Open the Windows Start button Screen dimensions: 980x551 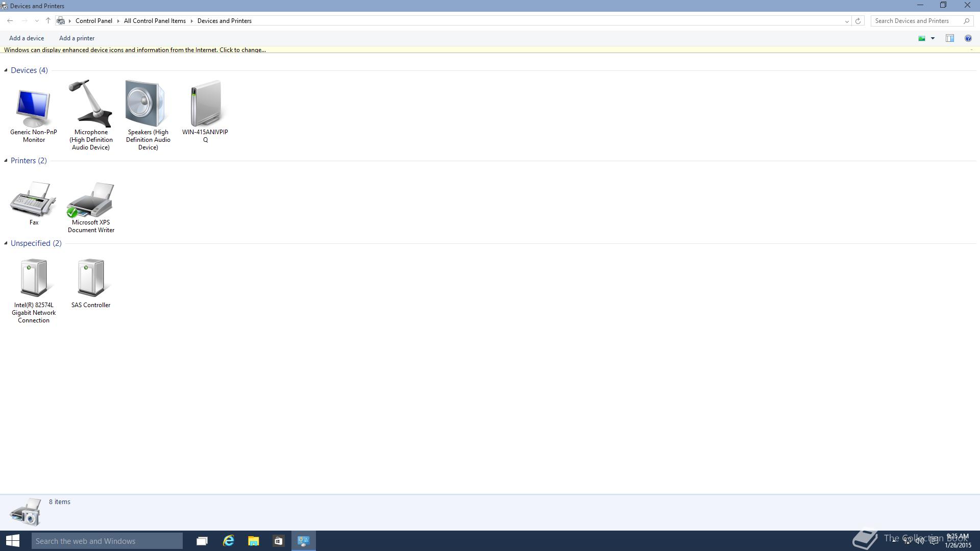click(x=13, y=541)
